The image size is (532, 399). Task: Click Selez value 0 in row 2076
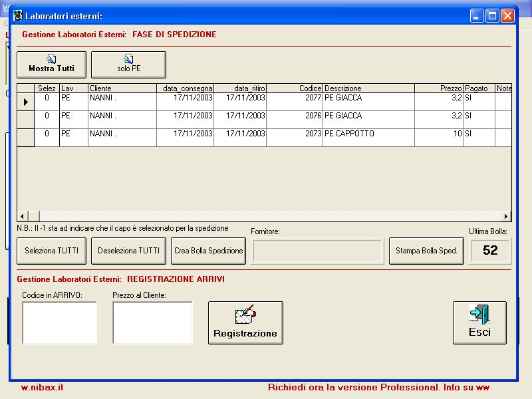coord(47,120)
